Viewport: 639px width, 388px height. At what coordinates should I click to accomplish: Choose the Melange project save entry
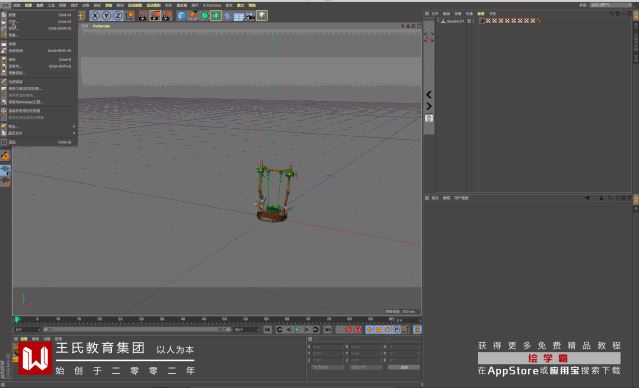[39, 102]
